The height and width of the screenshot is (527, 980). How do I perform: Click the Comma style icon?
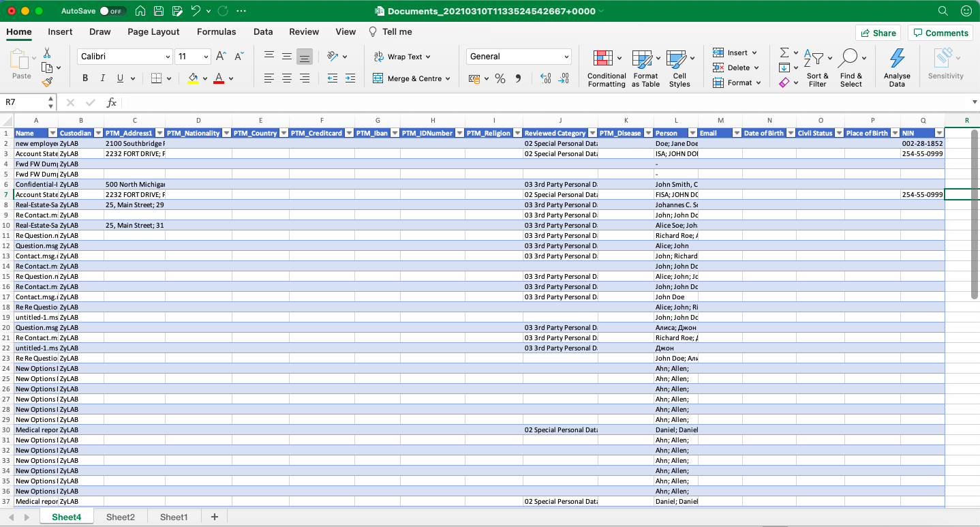[518, 78]
